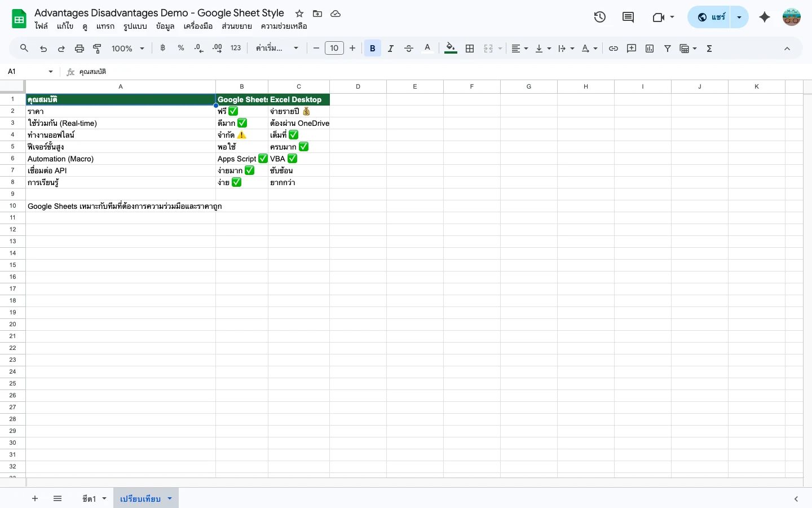The image size is (812, 508).
Task: Toggle bold formatting
Action: 373,48
